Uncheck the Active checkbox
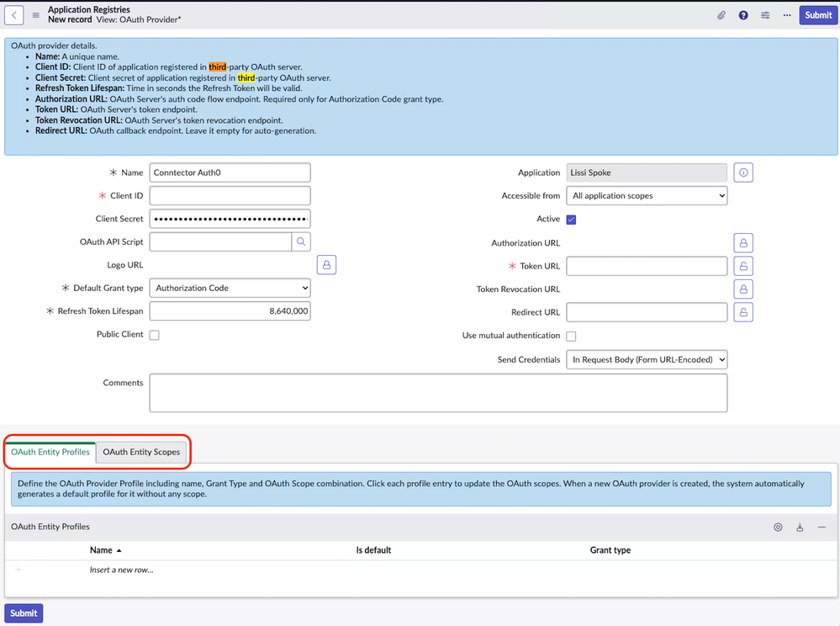The width and height of the screenshot is (840, 626). (x=571, y=220)
